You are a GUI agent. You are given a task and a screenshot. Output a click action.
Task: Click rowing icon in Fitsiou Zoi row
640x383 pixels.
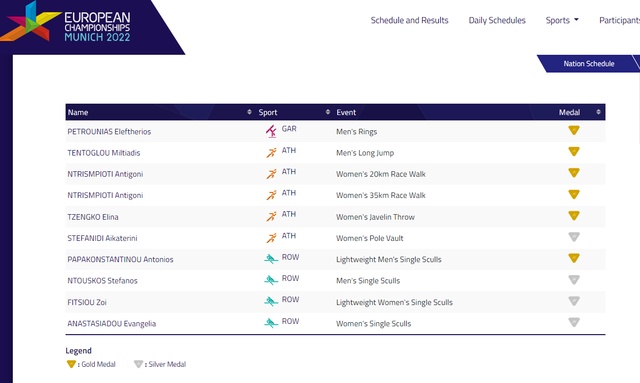click(271, 302)
